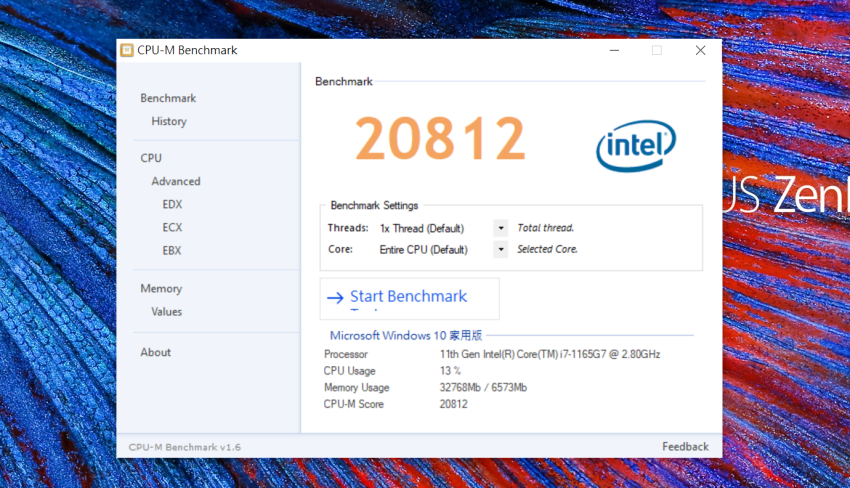
Task: Click the CPU Usage label
Action: (x=349, y=371)
